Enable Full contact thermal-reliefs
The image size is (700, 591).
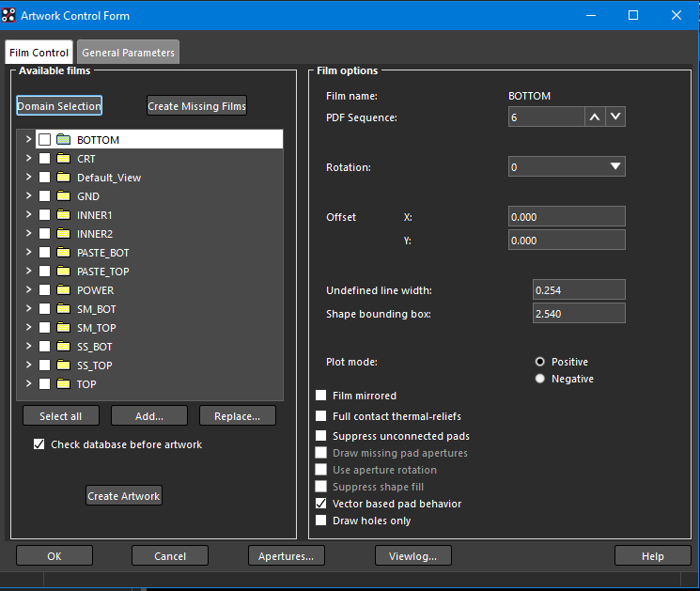tap(321, 415)
